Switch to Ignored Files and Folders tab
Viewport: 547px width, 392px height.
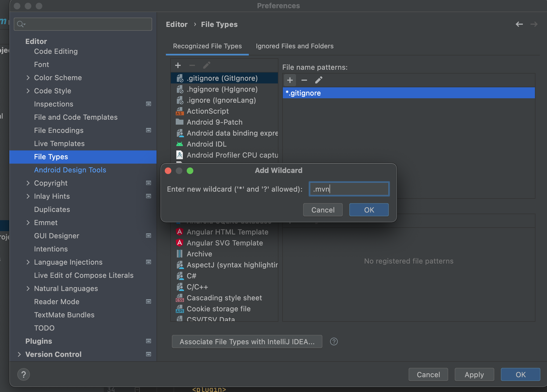click(x=294, y=46)
